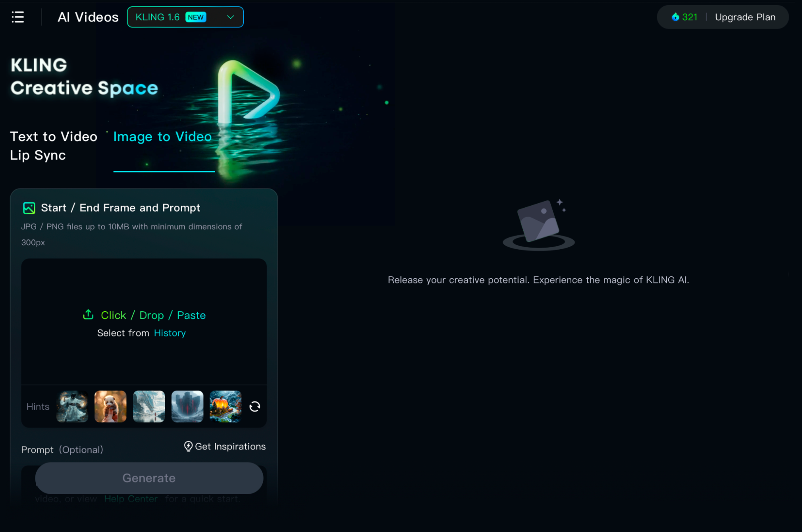Click the flame credits icon
This screenshot has height=532, width=802.
pos(675,17)
